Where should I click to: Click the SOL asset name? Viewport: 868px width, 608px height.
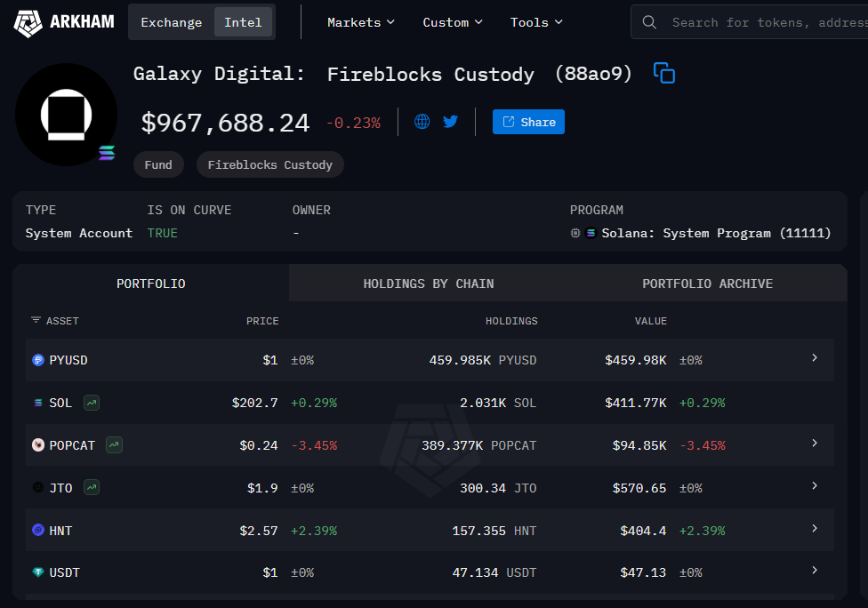pos(60,403)
